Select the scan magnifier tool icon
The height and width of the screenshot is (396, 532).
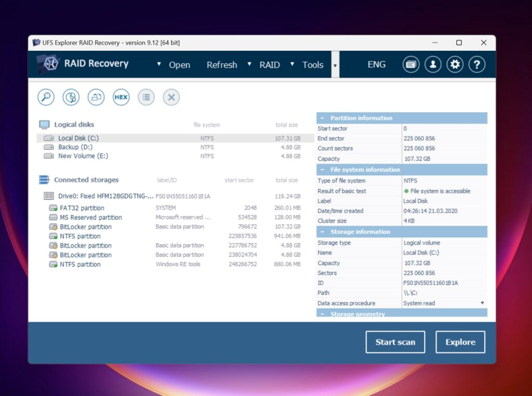tap(46, 97)
